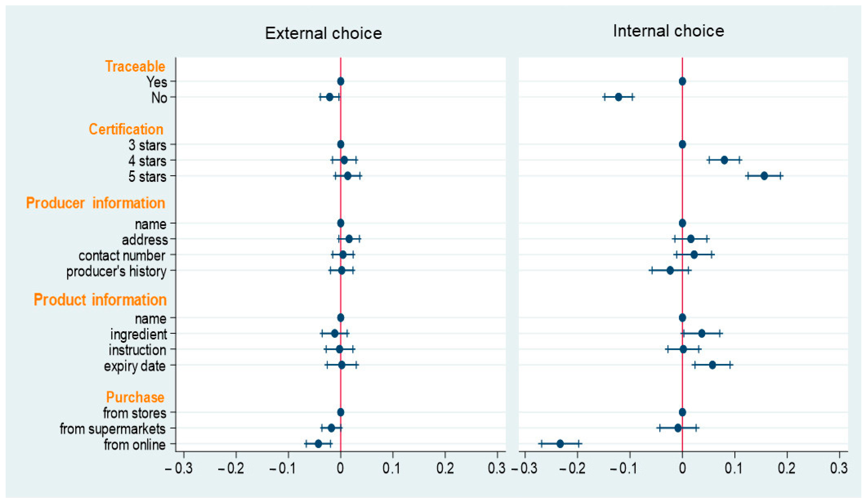The image size is (865, 504).
Task: Click the "expiry date" dot in Internal choice
Action: pos(712,365)
